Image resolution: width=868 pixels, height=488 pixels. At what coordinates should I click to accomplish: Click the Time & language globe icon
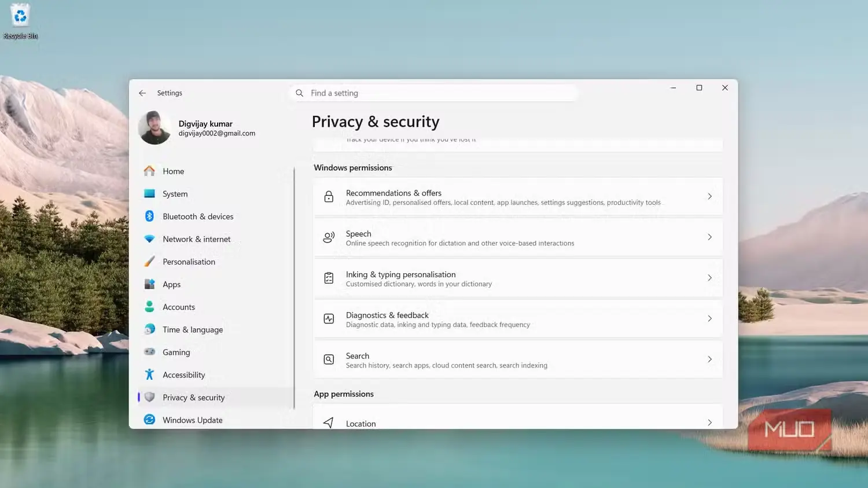(149, 329)
